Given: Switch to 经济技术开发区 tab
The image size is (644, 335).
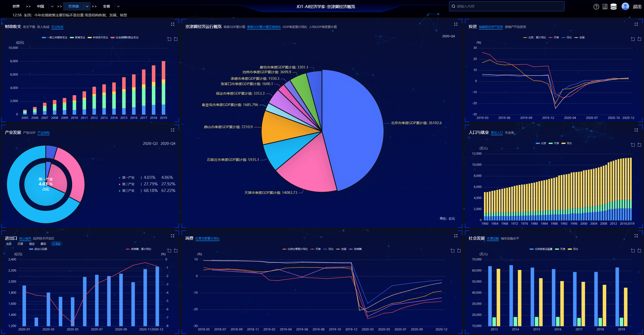Looking at the screenshot, I should pyautogui.click(x=44, y=239).
